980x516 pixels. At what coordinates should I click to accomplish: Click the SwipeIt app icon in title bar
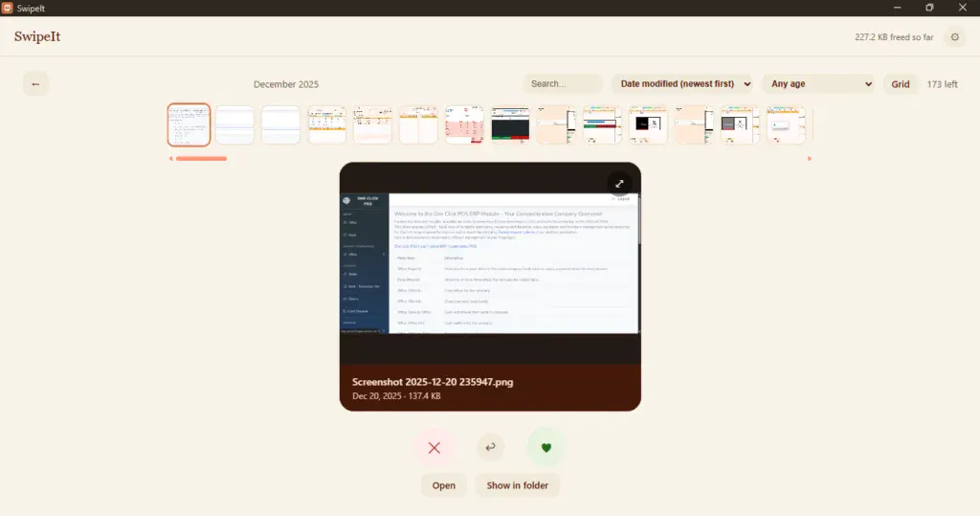point(8,8)
